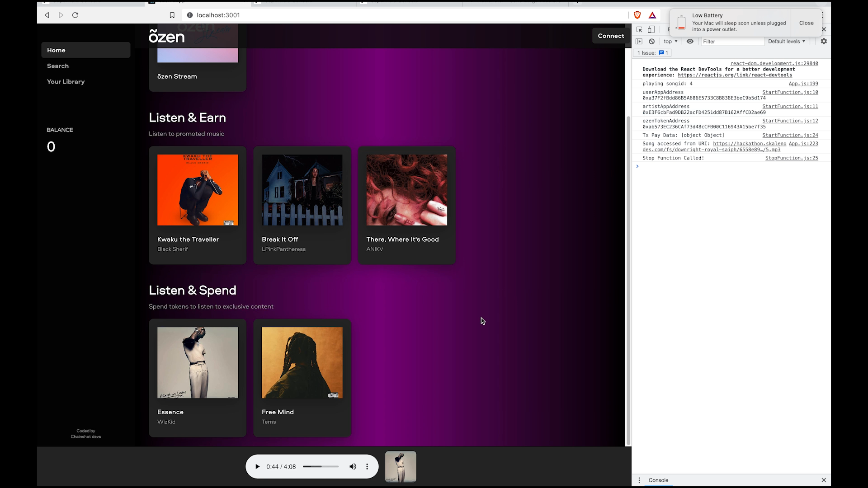Bookmark the current page

172,15
